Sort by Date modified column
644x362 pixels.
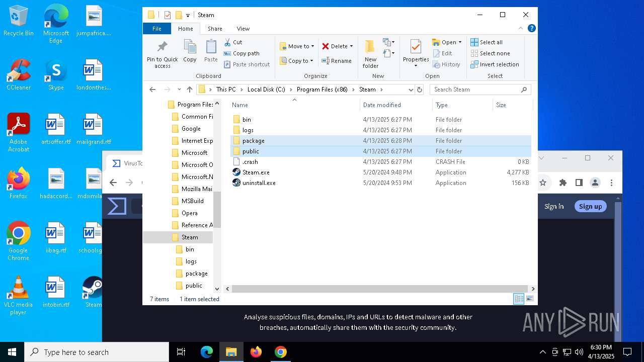[396, 105]
